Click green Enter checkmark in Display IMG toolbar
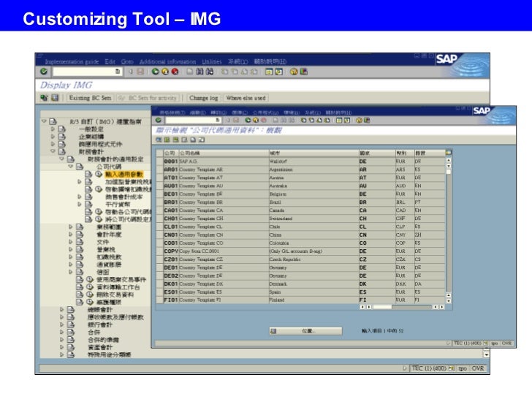The image size is (532, 399). click(44, 72)
